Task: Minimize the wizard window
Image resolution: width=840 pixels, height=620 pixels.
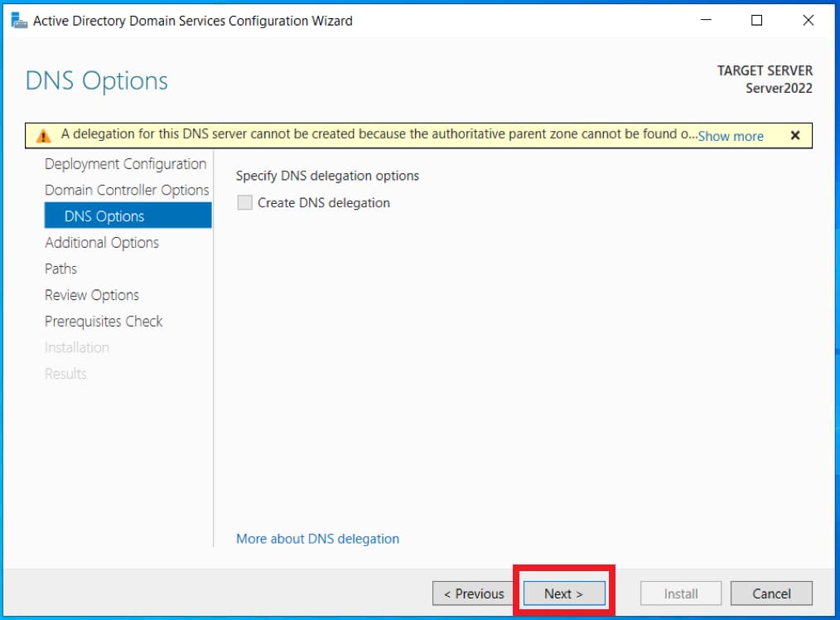Action: [x=704, y=21]
